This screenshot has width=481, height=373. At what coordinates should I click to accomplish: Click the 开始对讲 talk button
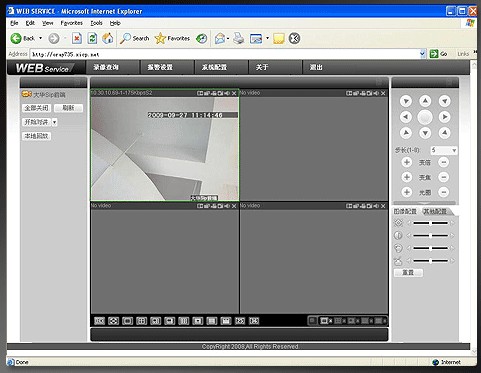37,122
